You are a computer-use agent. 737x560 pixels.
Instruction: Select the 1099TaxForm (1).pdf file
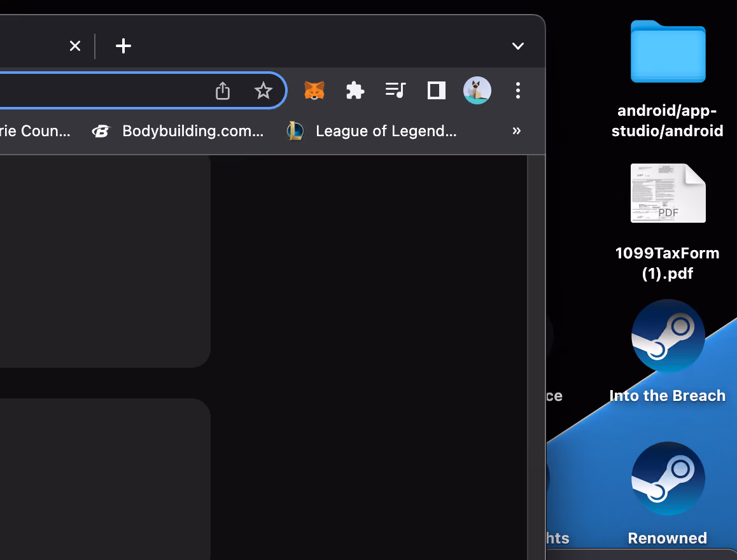(668, 222)
